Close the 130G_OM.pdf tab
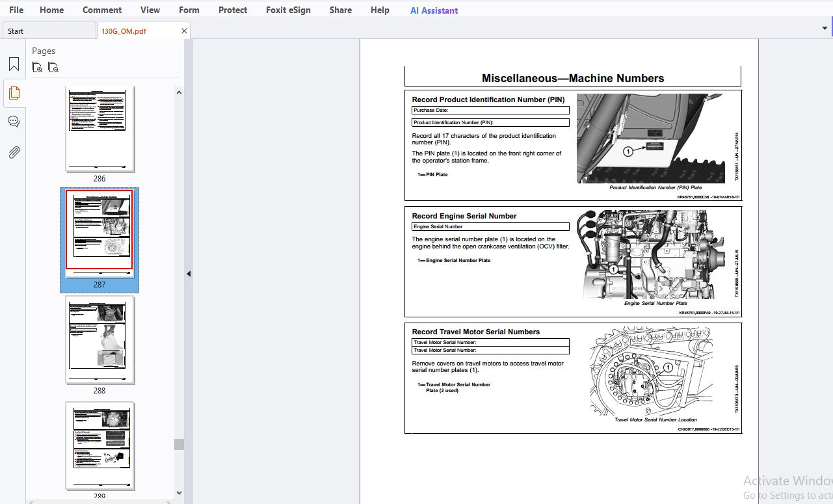 pos(184,31)
